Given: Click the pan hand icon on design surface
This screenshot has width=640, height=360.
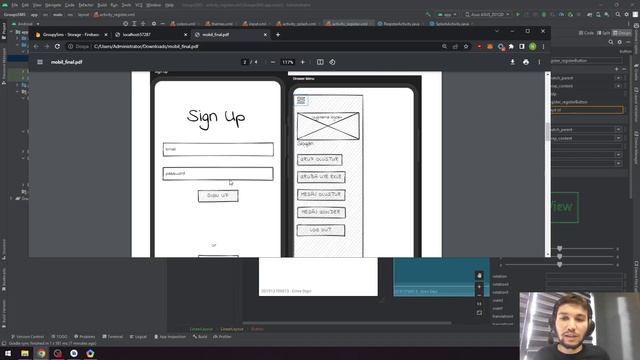Looking at the screenshot, I should [x=480, y=276].
